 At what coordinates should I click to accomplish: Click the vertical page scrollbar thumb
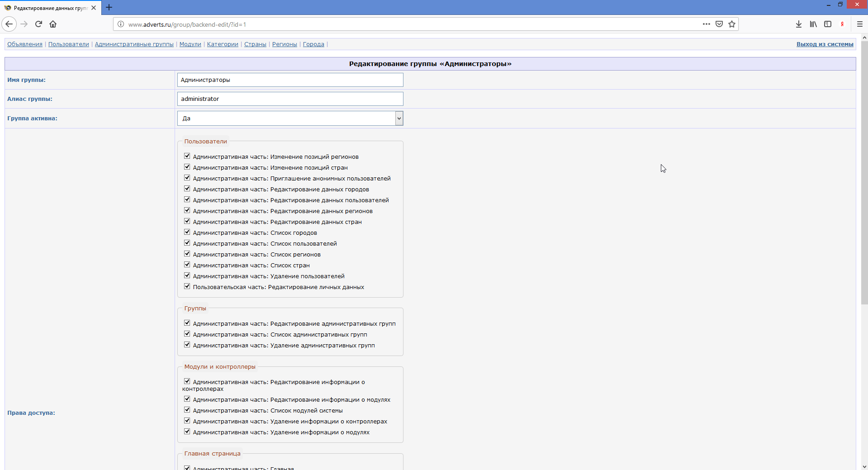pos(864,172)
